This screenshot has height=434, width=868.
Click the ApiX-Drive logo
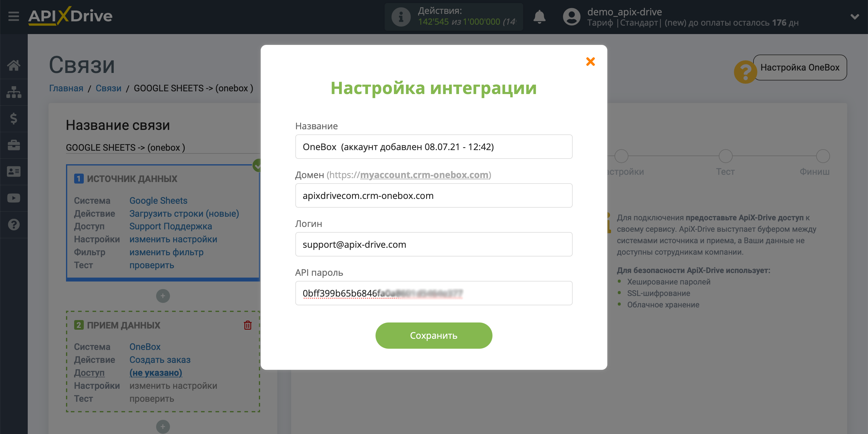[70, 16]
